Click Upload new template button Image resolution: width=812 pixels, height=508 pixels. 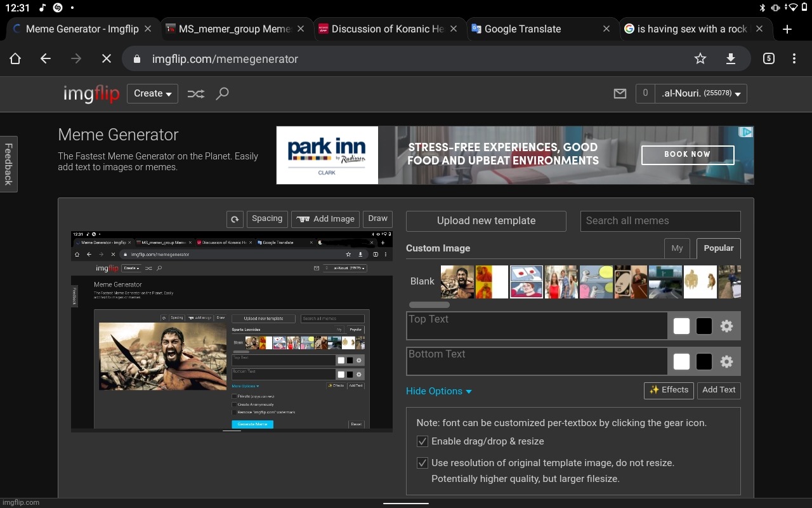tap(486, 221)
